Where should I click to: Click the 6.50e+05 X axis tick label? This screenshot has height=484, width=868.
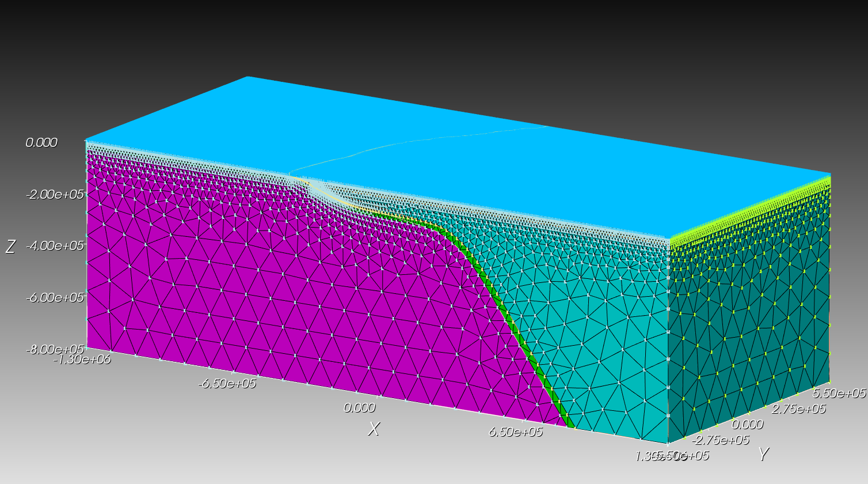tap(516, 432)
